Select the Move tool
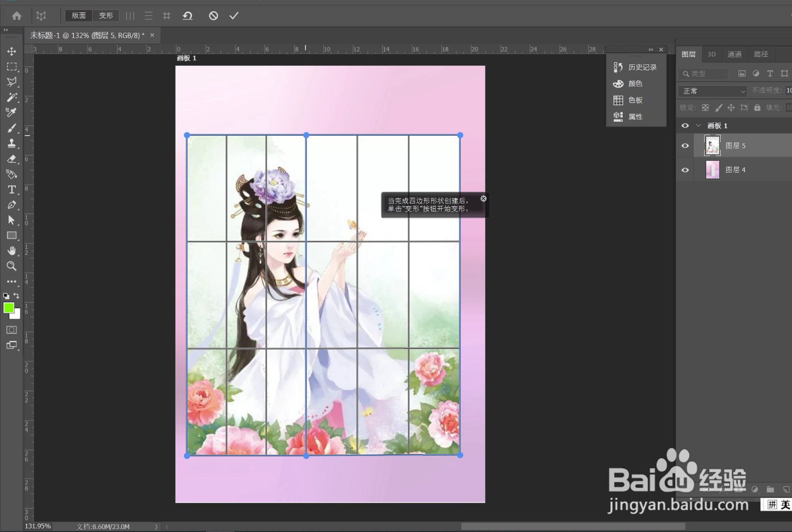Screen dimensions: 792x532 click(x=12, y=51)
